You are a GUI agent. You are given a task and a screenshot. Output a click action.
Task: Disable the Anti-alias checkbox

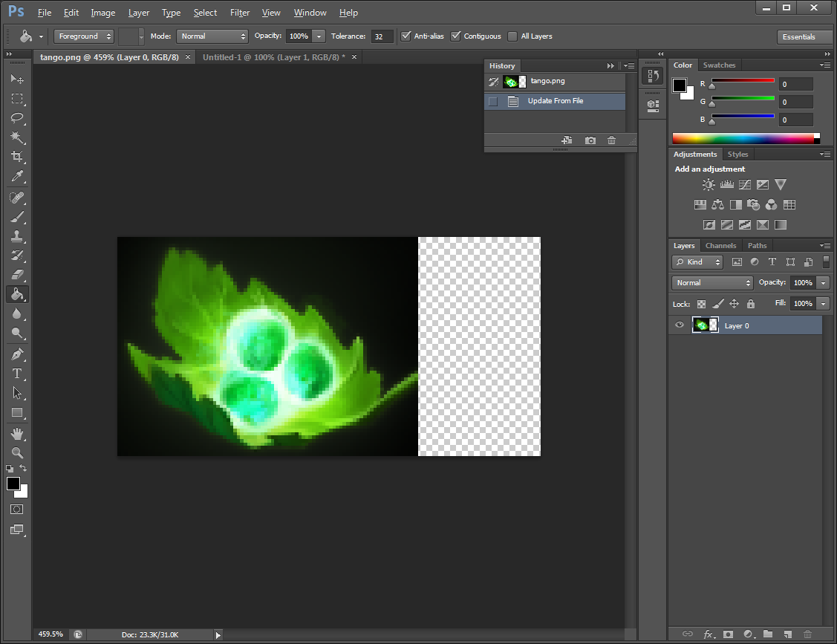point(406,36)
